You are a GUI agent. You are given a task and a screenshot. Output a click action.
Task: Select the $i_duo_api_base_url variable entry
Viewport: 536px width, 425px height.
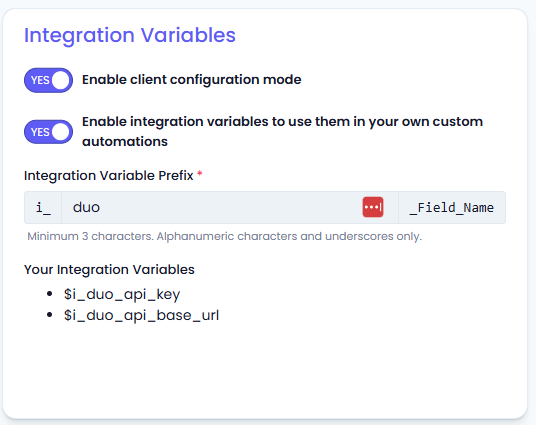pos(142,315)
